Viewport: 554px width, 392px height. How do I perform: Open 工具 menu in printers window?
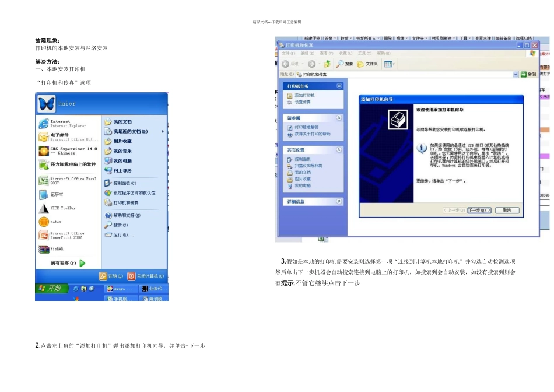364,53
